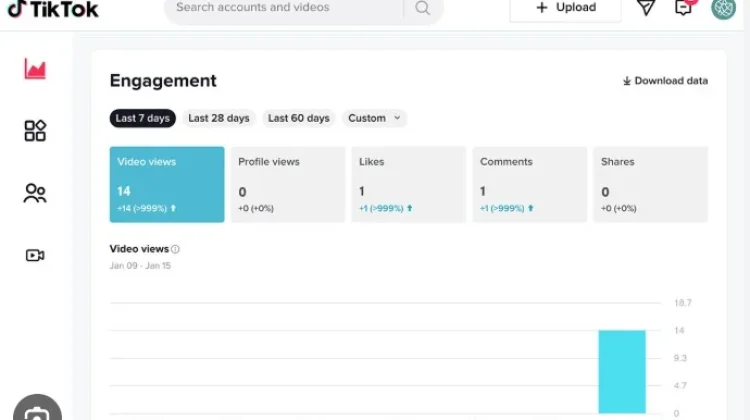750x420 pixels.
Task: Click the Engagement heading
Action: coord(163,81)
